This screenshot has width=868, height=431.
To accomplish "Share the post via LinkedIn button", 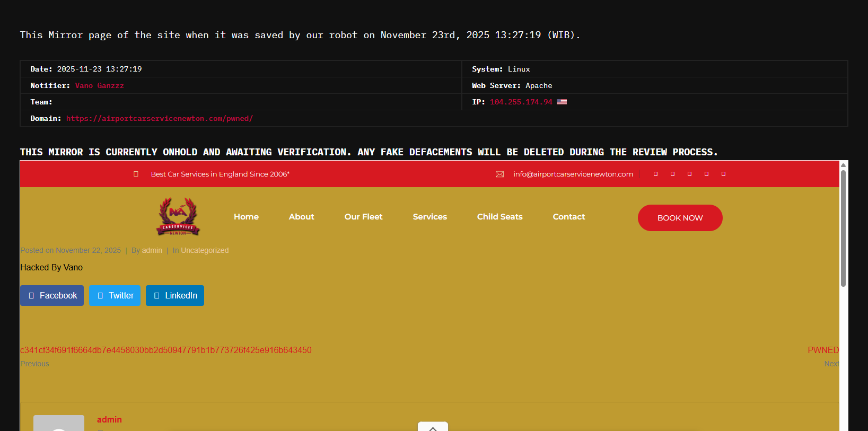I will click(x=175, y=296).
